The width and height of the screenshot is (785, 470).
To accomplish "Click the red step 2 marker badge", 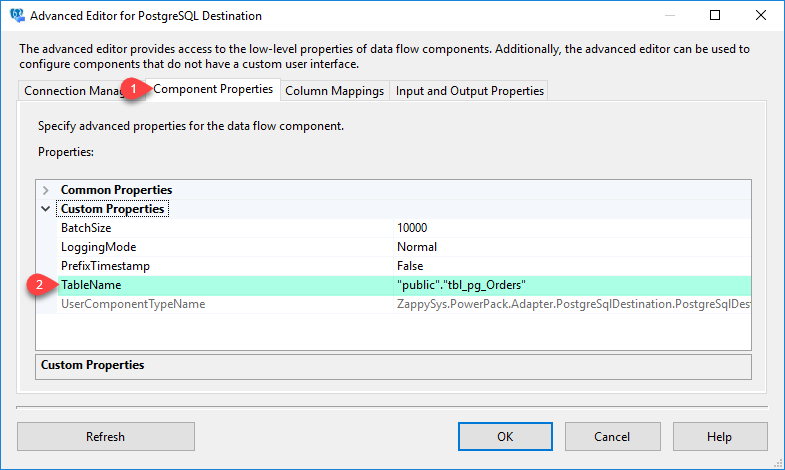I will tap(39, 285).
